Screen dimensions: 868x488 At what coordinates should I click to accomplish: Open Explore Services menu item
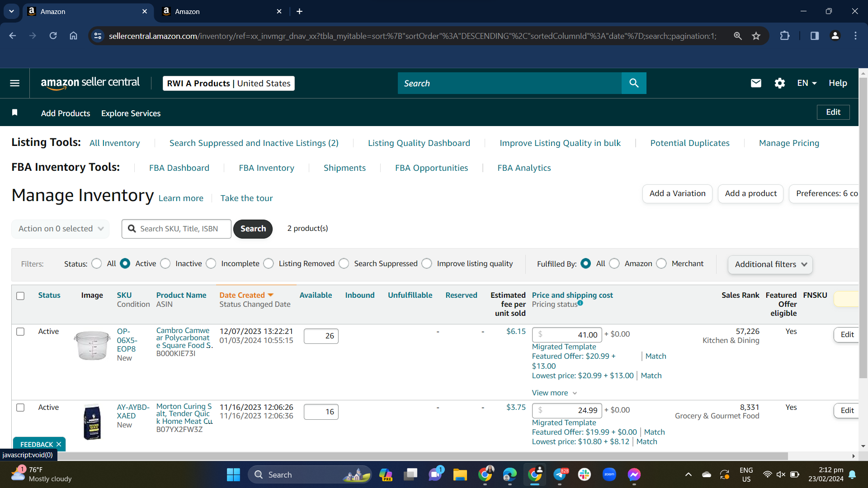(131, 113)
